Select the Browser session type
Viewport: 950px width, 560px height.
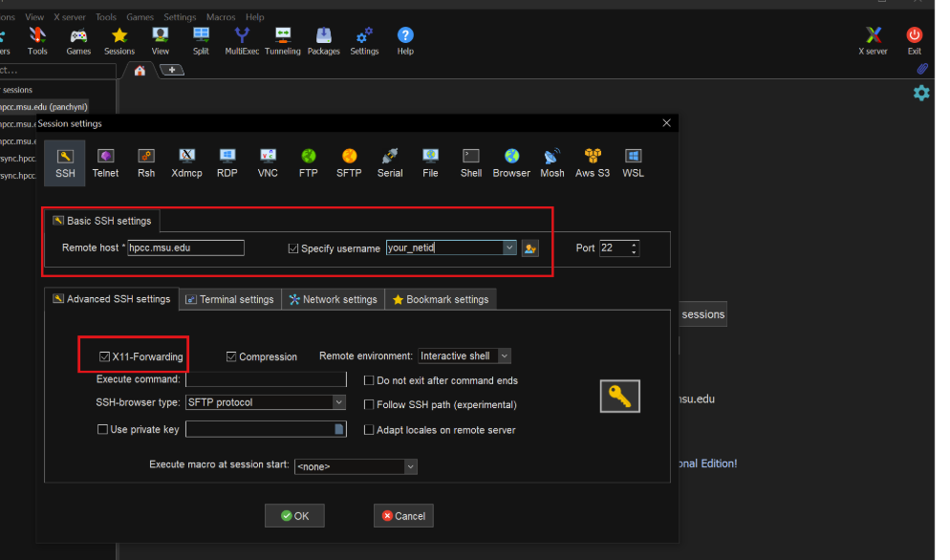511,163
